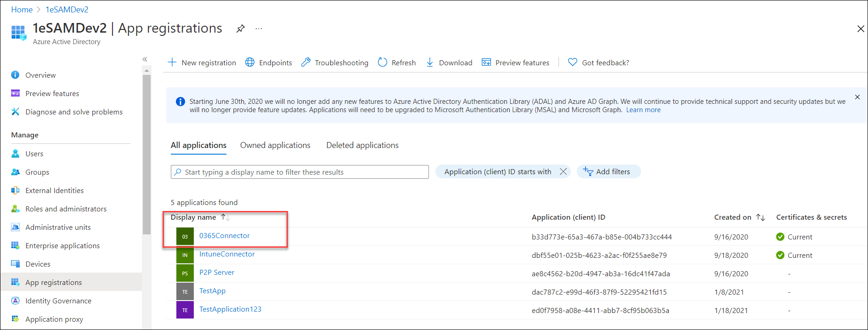
Task: Click the Refresh icon
Action: pyautogui.click(x=382, y=63)
